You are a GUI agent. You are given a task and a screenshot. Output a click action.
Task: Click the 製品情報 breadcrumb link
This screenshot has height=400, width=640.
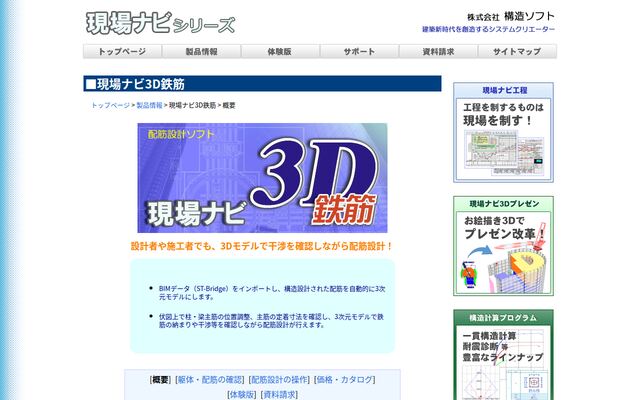point(149,105)
